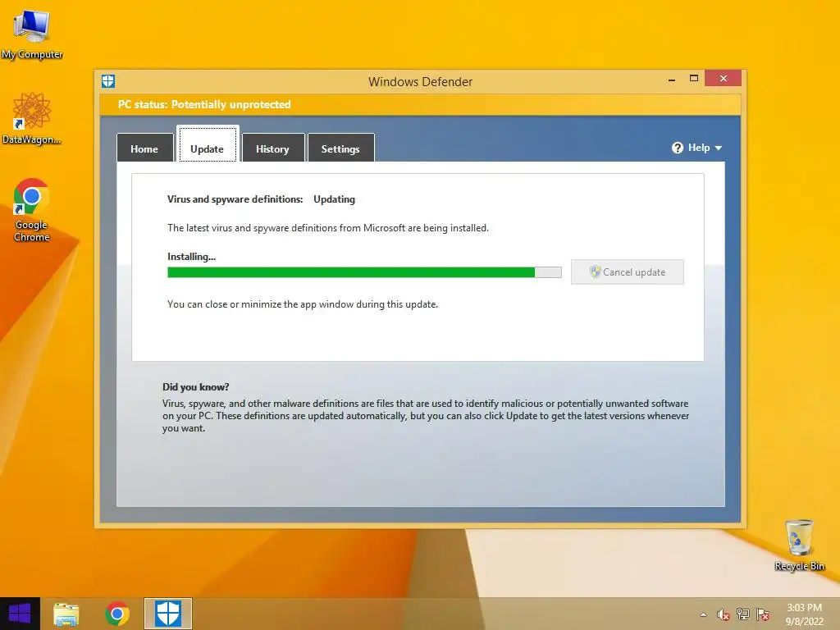This screenshot has width=840, height=630.
Task: Click the 'Installing...' status text
Action: coord(191,257)
